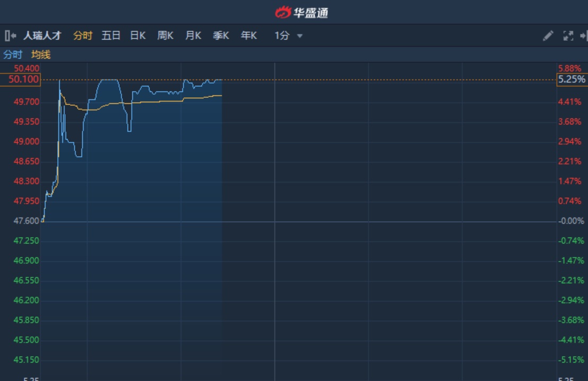Click the 47.600 baseline price label
This screenshot has height=381, width=588.
tap(26, 221)
